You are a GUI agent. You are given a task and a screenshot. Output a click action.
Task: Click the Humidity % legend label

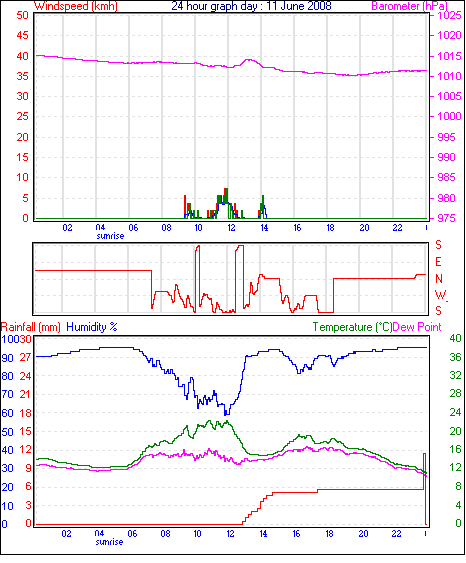[92, 327]
